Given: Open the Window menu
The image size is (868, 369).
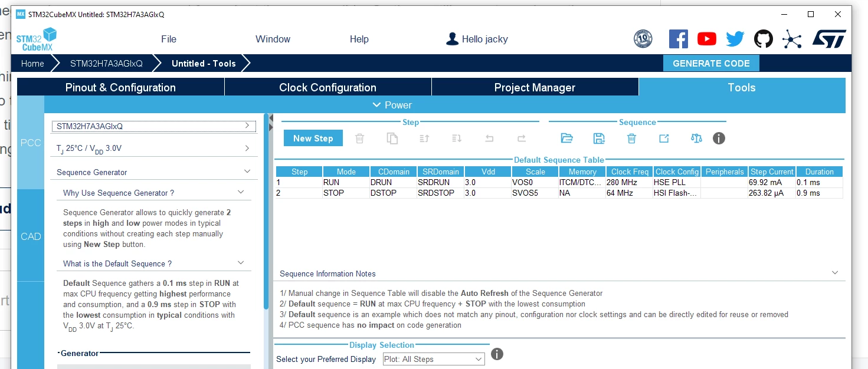Looking at the screenshot, I should click(273, 39).
